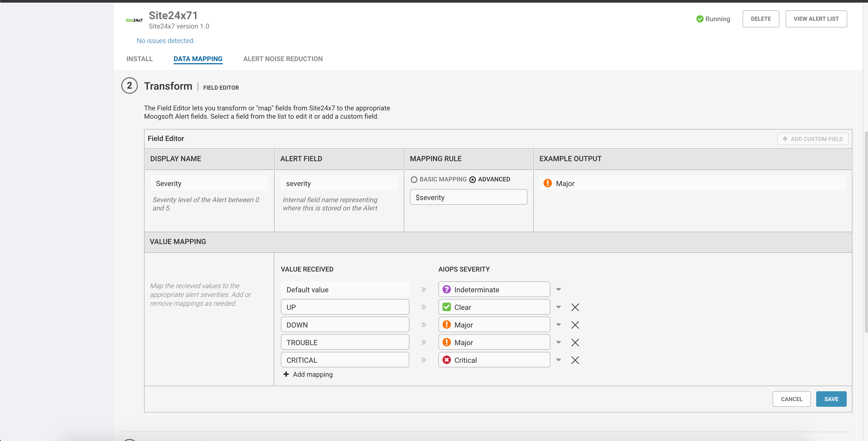The height and width of the screenshot is (441, 868).
Task: Select the Basic Mapping radio button
Action: click(x=414, y=180)
